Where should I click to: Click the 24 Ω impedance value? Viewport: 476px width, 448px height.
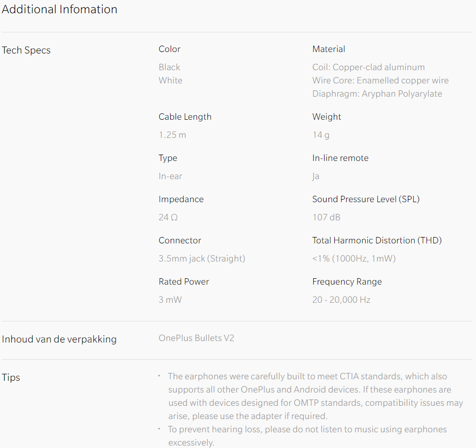pos(168,217)
